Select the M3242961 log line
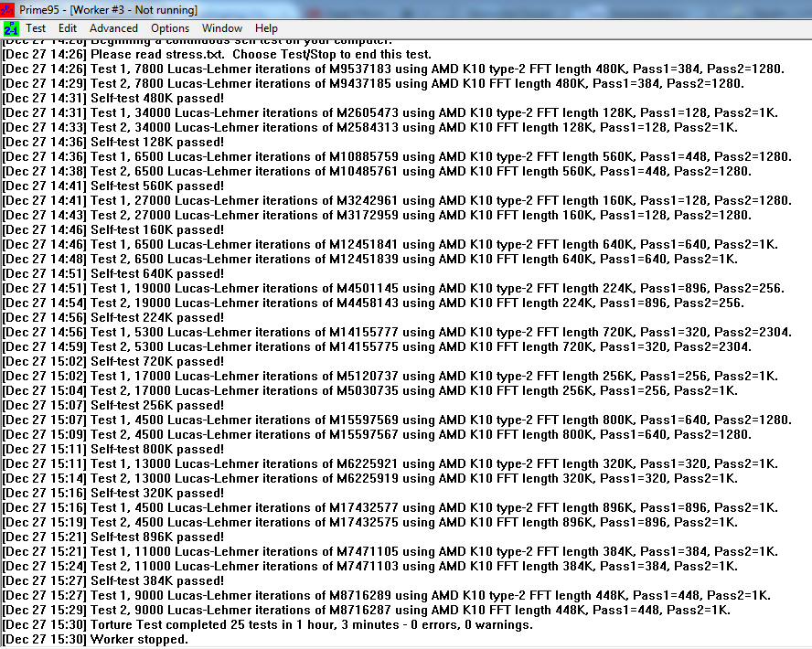Viewport: 812px width, 649px height. pos(397,200)
